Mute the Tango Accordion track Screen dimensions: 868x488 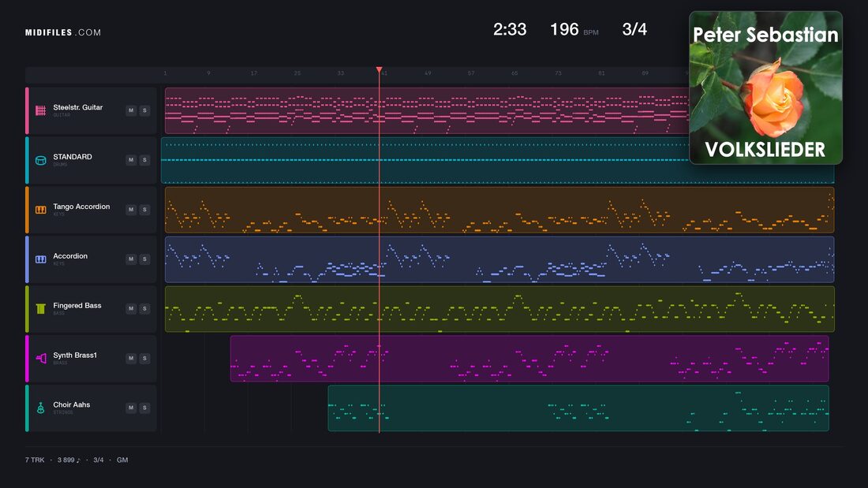click(x=131, y=210)
